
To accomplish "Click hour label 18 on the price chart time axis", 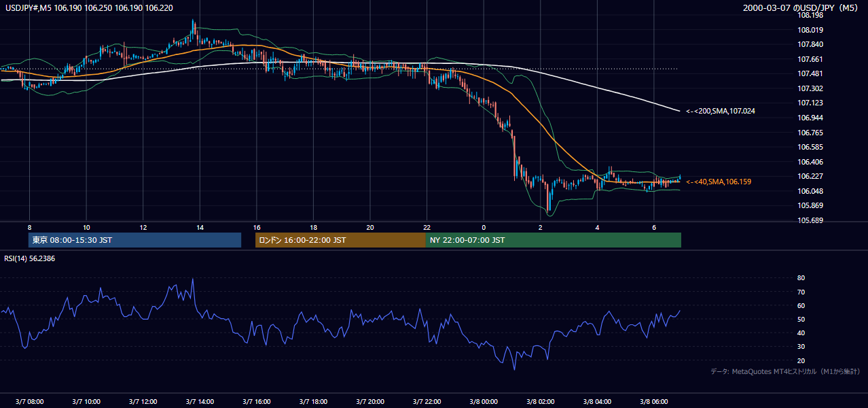I will (313, 227).
